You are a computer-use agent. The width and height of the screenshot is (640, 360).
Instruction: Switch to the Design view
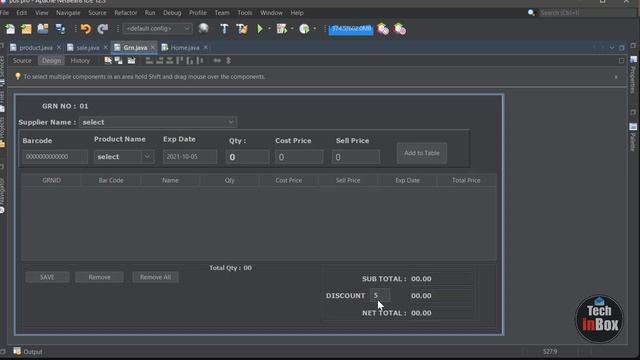coord(51,60)
